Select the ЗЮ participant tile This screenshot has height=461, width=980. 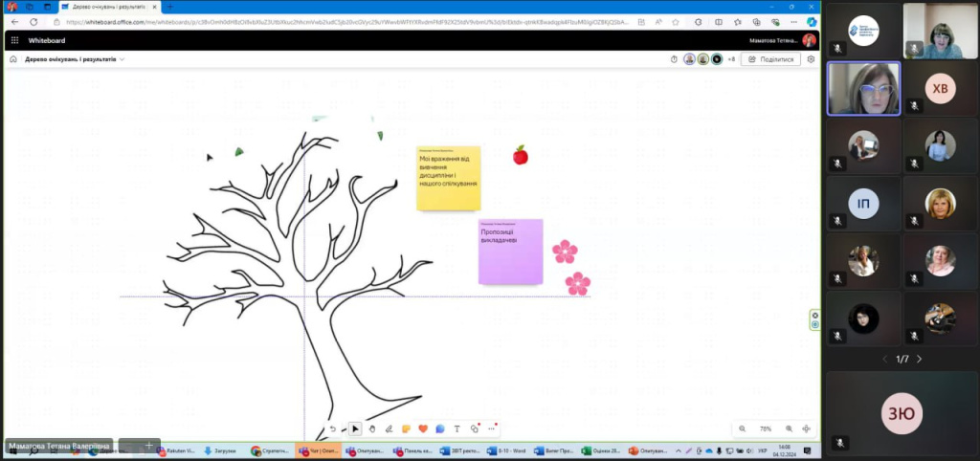click(902, 413)
